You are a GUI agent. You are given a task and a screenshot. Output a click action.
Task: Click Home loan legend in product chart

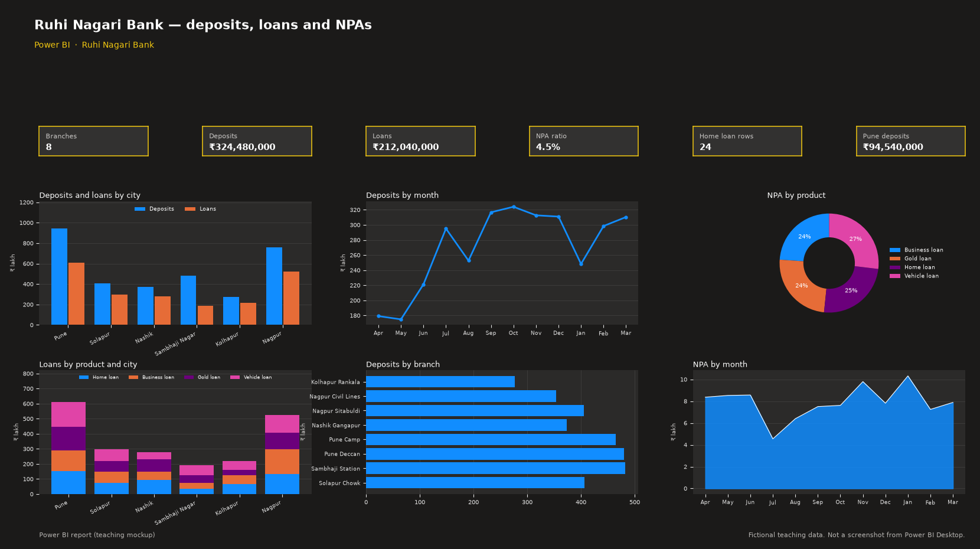coord(99,377)
